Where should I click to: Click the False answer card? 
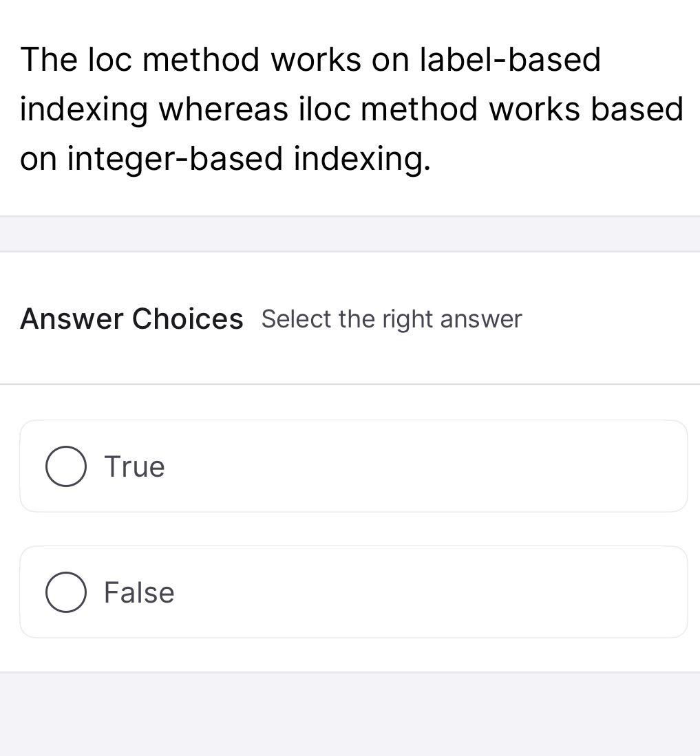pyautogui.click(x=354, y=592)
